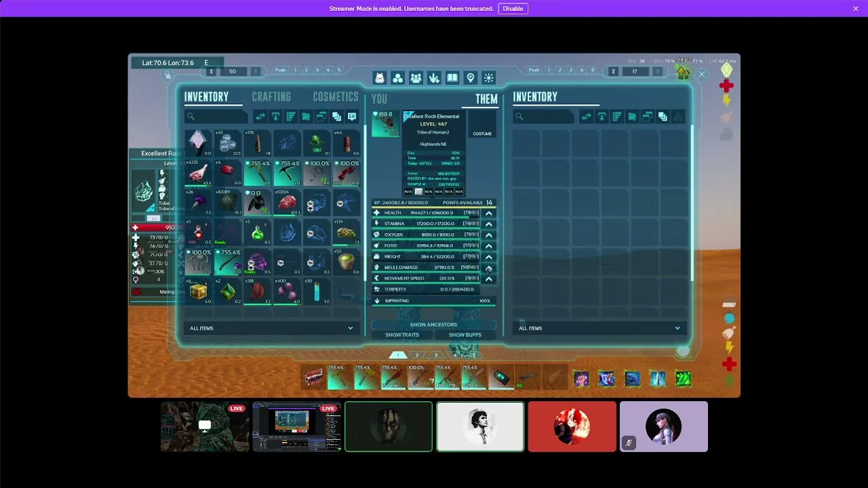Open the backpack inventory icon in top bar
This screenshot has width=868, height=488.
click(x=380, y=78)
